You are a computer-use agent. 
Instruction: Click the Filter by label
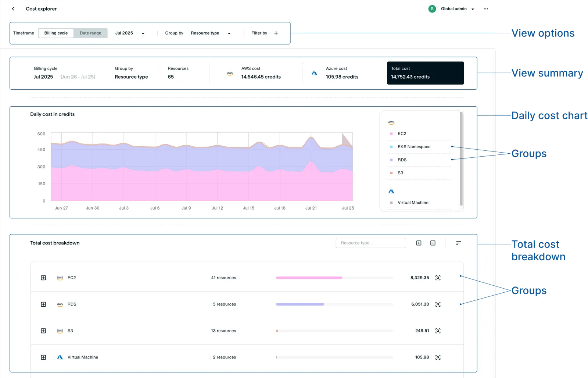259,33
